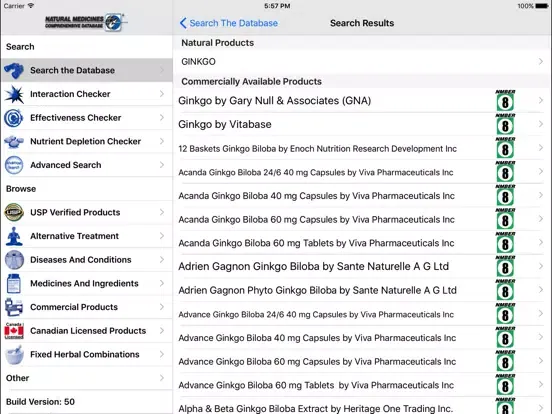Select Effectiveness Checker menu item
The image size is (552, 414).
coord(87,118)
